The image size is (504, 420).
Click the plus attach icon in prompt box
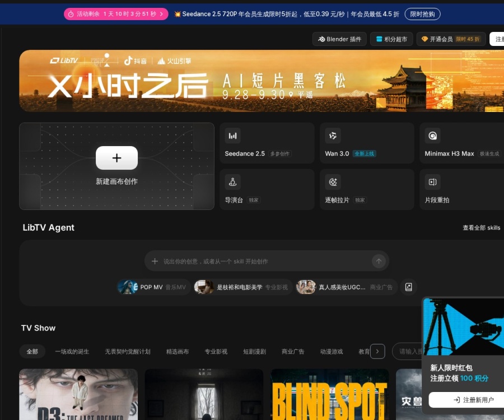click(155, 262)
